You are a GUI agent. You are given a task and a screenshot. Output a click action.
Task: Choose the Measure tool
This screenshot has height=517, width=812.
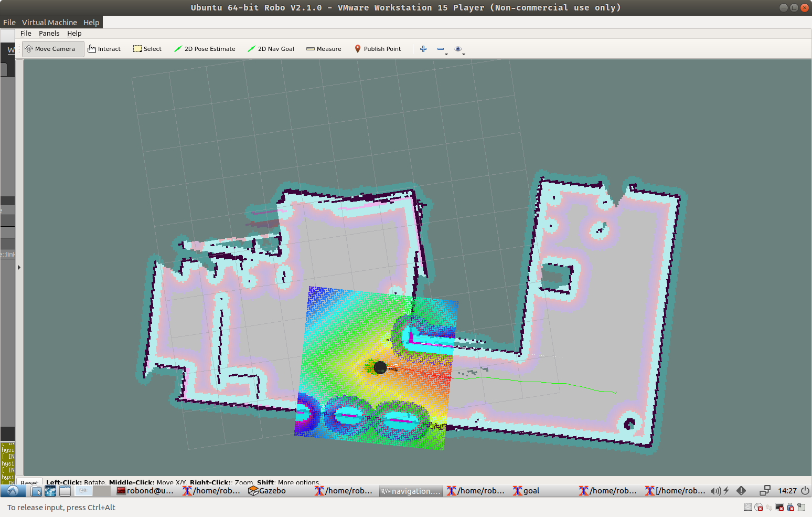(x=324, y=49)
